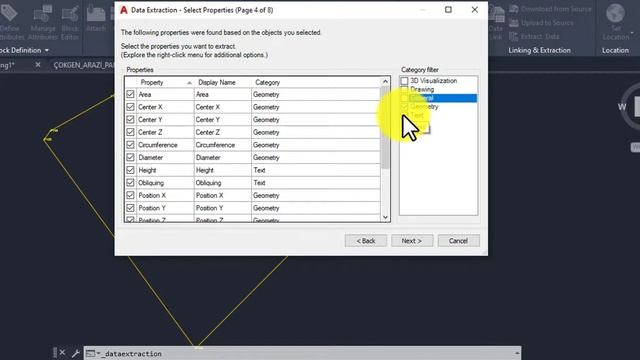The image size is (640, 360).
Task: Uncheck the Position X property checkbox
Action: (130, 195)
